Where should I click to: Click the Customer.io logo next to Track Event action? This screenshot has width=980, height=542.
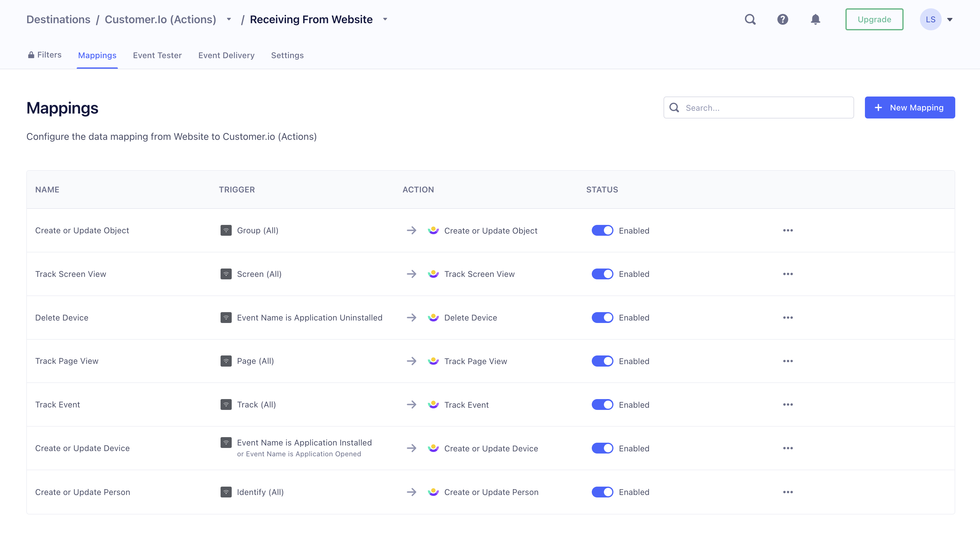pyautogui.click(x=433, y=405)
